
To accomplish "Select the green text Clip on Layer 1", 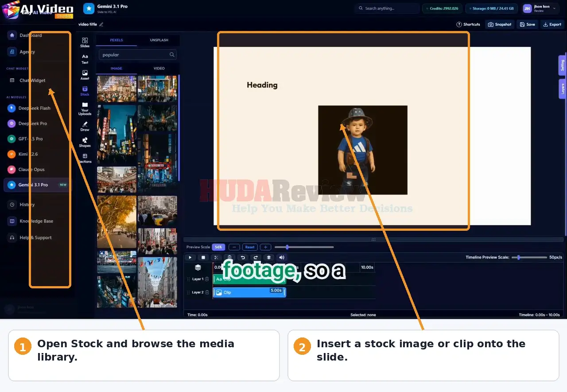I will point(249,279).
